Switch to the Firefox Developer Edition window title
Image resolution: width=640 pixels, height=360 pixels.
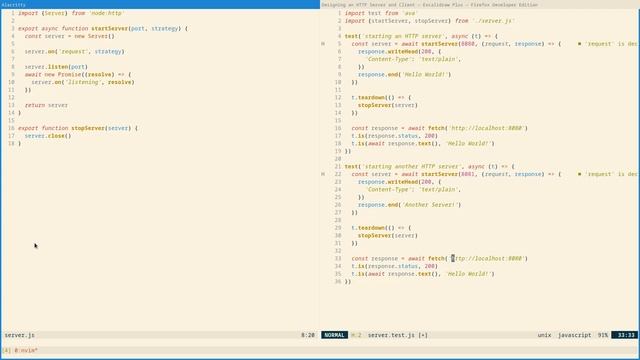(430, 4)
